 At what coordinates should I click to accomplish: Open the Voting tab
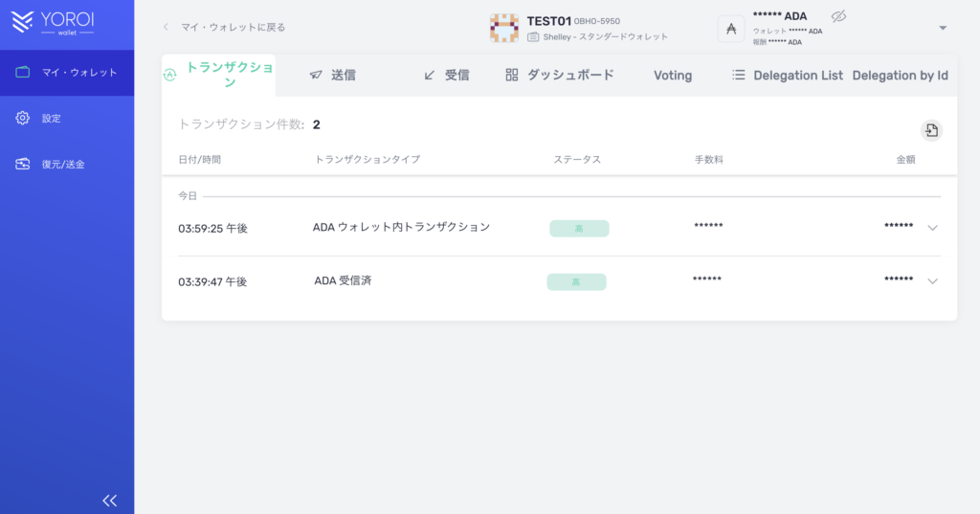point(673,76)
